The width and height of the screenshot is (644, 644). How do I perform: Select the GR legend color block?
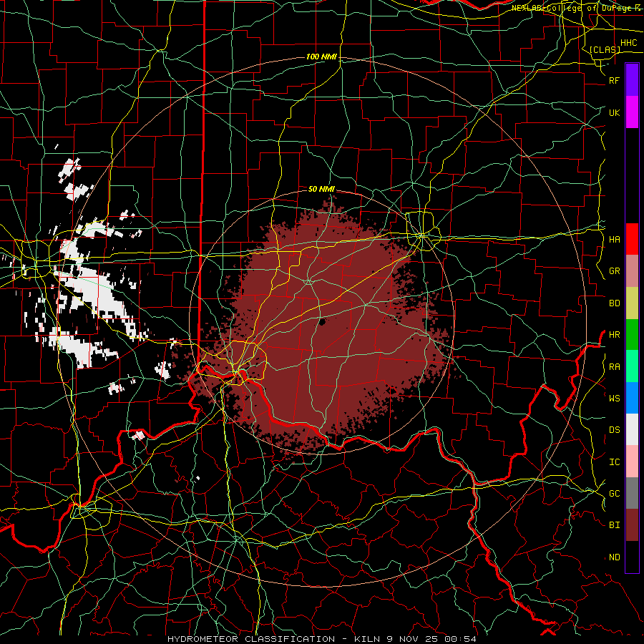632,271
